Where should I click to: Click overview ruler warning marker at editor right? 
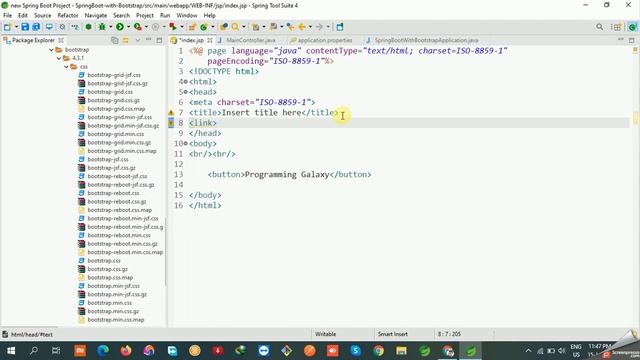635,51
